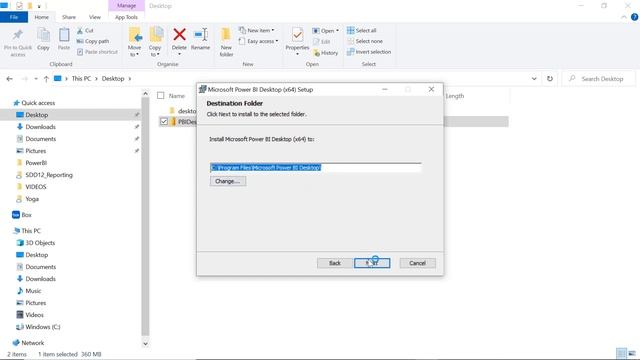640x360 pixels.
Task: Click the install path text field
Action: tap(316, 167)
